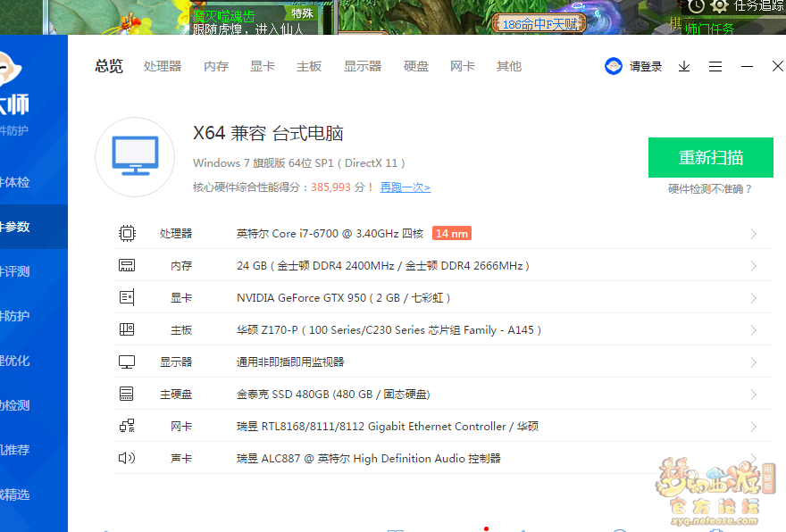This screenshot has width=786, height=532.
Task: Select 体检 in the blue sidebar
Action: 15,182
